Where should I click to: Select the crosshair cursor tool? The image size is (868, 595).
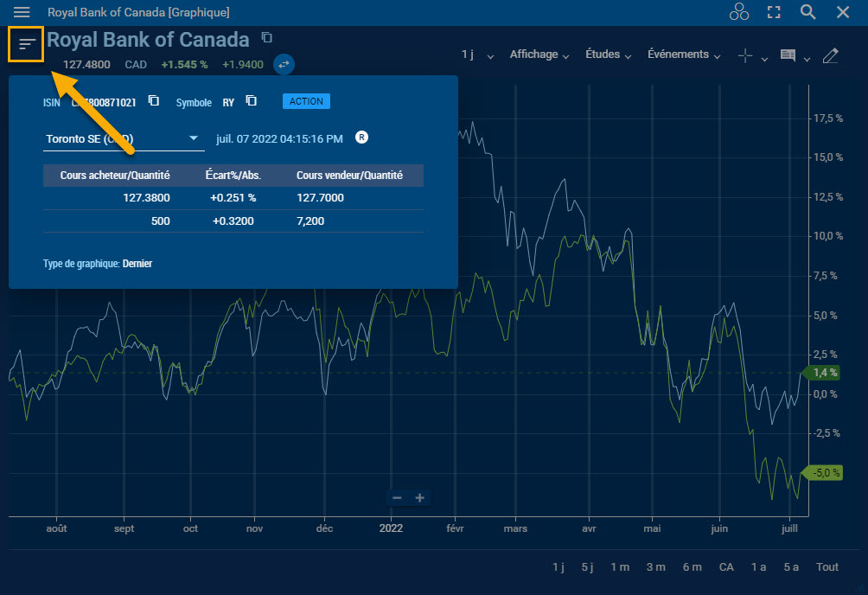(x=745, y=55)
